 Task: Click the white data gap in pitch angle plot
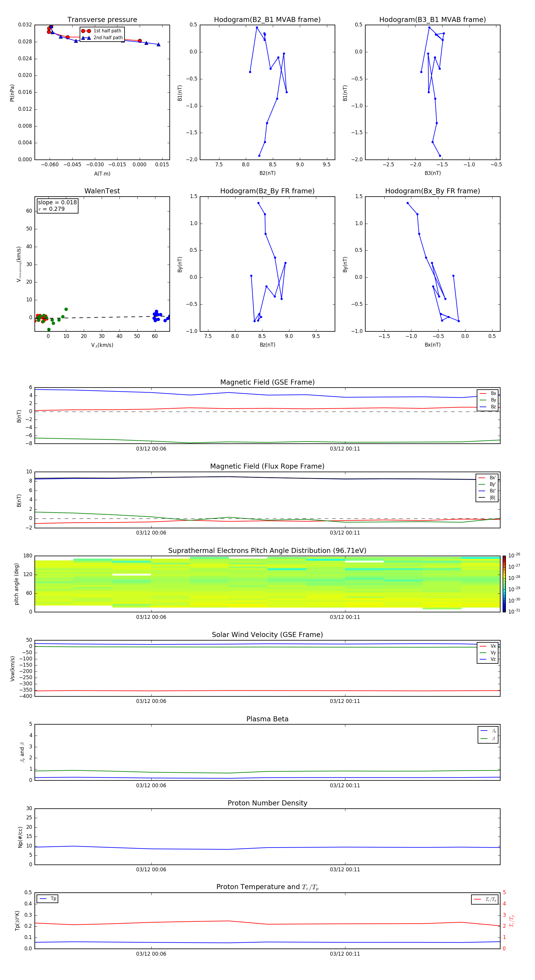pos(131,574)
